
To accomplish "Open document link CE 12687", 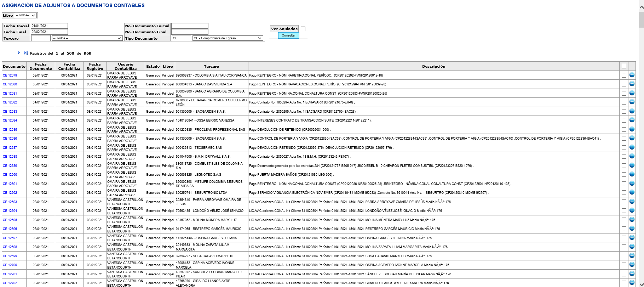I will click(x=10, y=148).
